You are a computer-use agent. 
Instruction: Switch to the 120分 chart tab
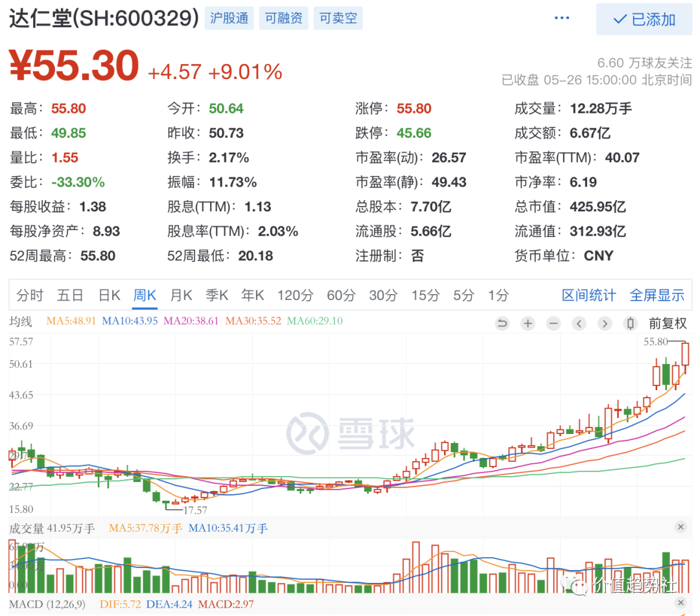(295, 295)
